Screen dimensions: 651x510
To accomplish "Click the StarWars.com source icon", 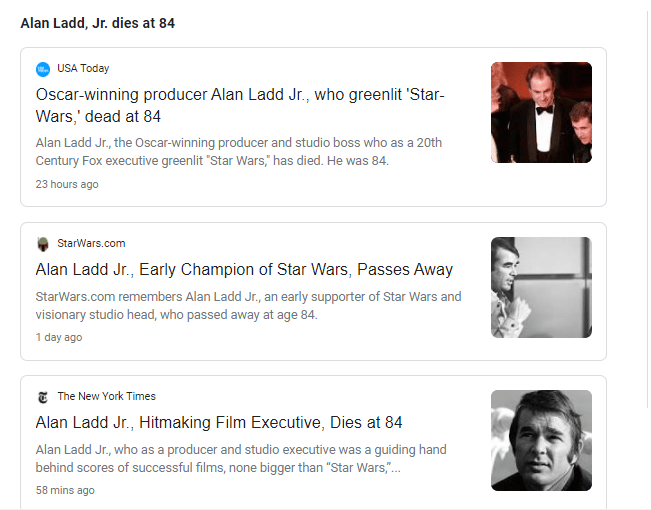I will pos(43,244).
